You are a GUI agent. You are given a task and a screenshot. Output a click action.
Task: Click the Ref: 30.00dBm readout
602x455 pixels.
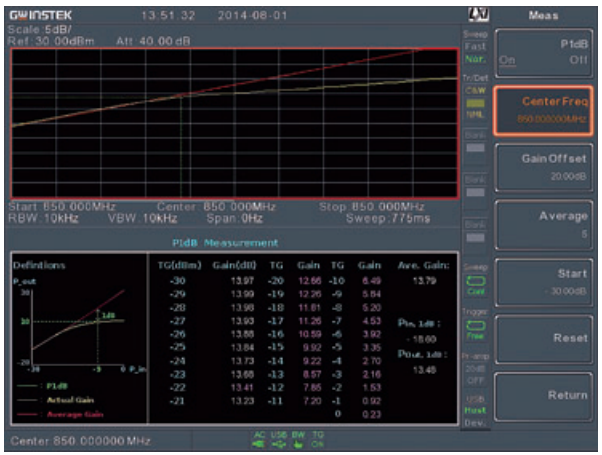point(51,41)
